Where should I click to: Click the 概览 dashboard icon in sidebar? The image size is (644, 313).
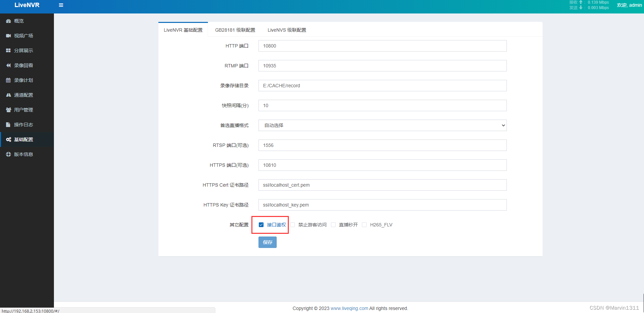[8, 21]
